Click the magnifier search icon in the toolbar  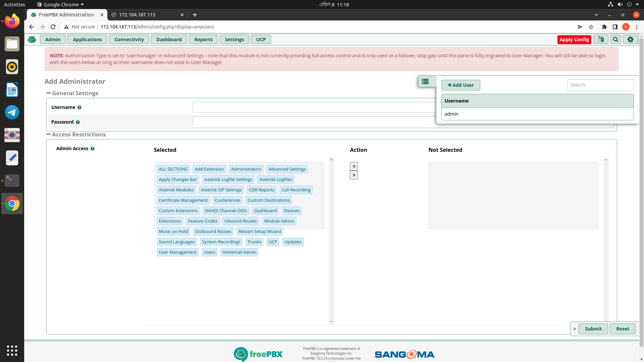tap(615, 40)
